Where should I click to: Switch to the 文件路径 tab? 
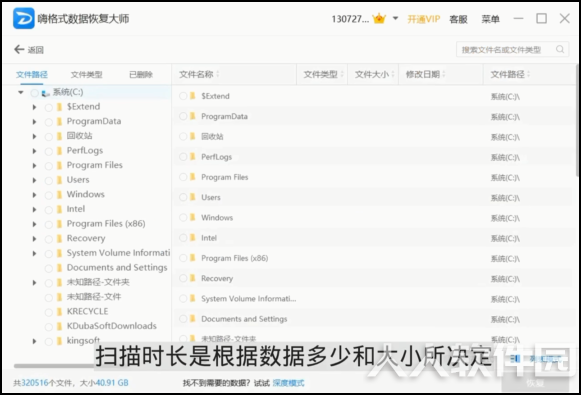pos(31,74)
